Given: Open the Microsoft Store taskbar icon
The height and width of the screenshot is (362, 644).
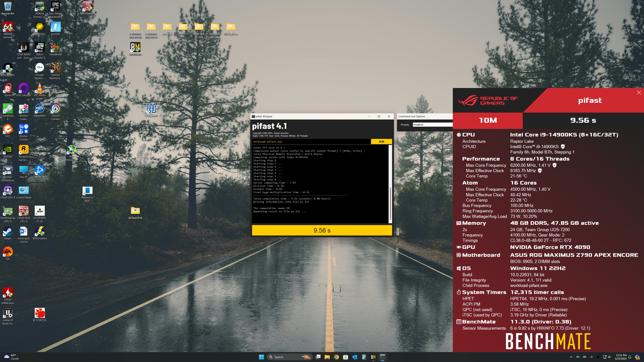Looking at the screenshot, I should [345, 357].
